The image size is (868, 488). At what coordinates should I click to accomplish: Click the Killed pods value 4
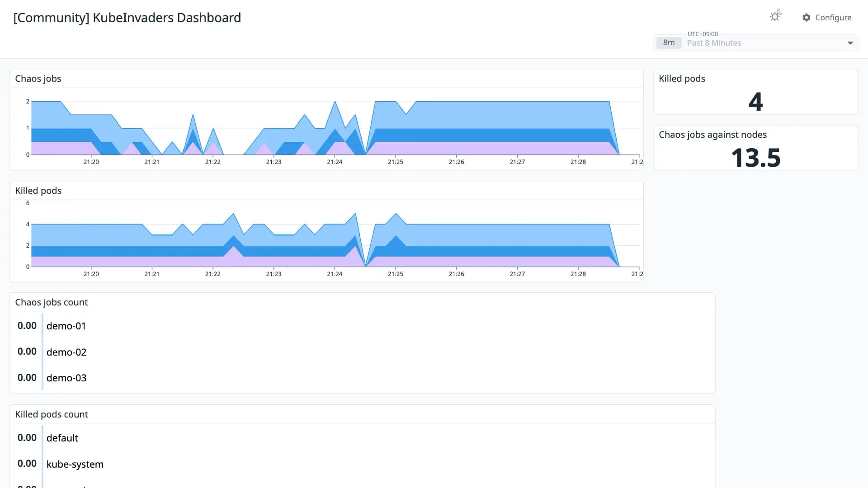point(756,101)
